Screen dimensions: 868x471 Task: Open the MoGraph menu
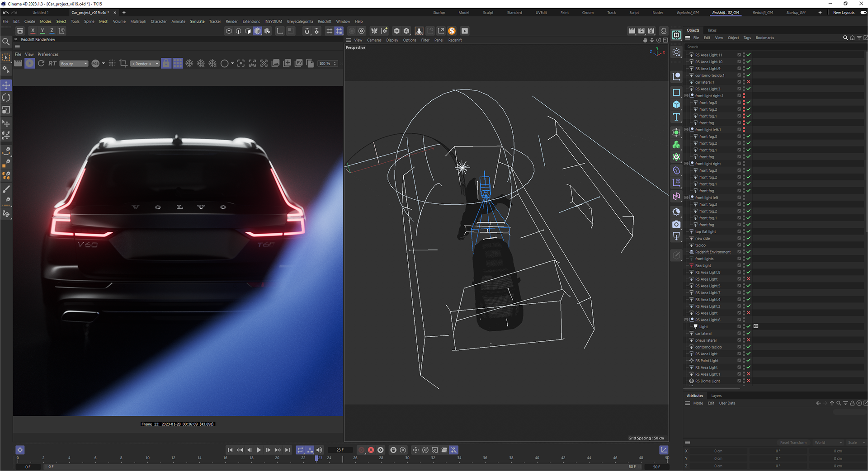point(138,21)
